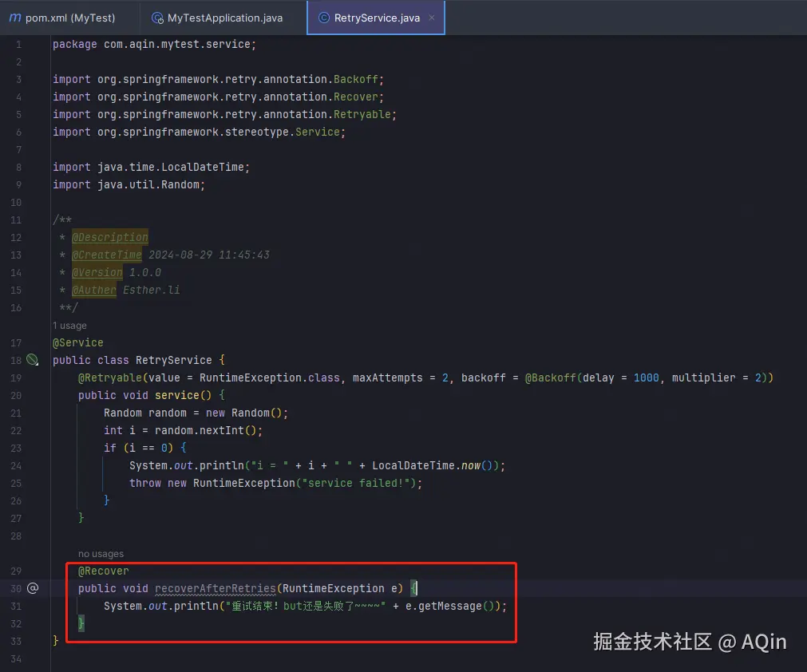Image resolution: width=807 pixels, height=672 pixels.
Task: Click the Service import on line 6
Action: [x=318, y=132]
